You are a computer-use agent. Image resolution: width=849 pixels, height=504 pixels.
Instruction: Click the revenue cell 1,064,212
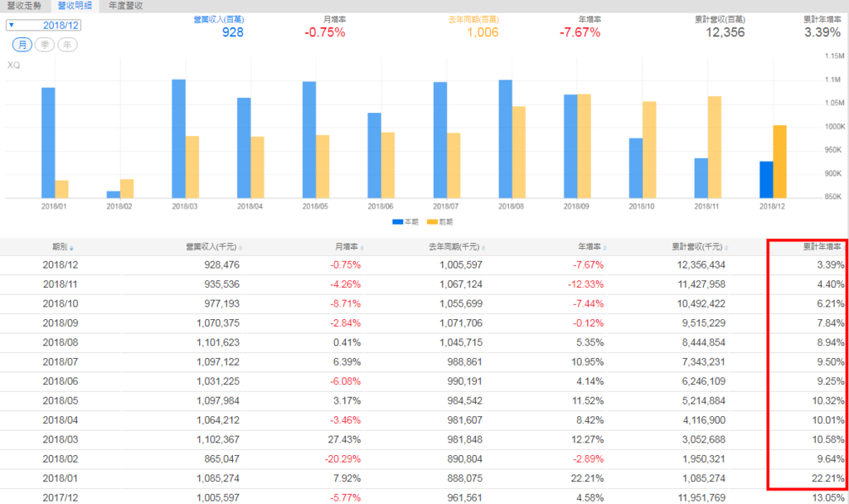(x=218, y=420)
